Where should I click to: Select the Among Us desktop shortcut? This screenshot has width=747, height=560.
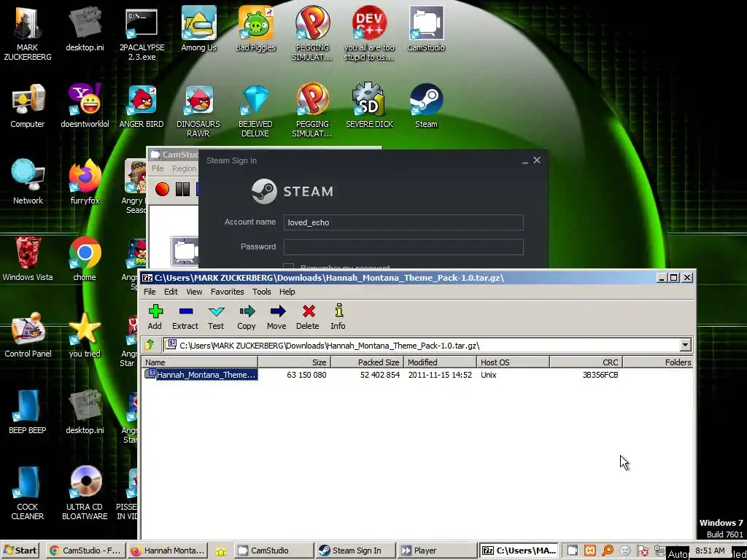tap(198, 28)
